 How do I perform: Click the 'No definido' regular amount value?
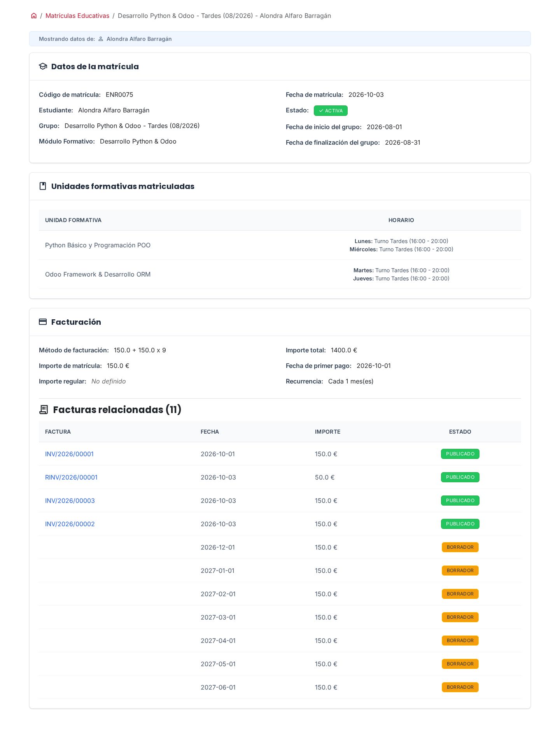pos(108,382)
